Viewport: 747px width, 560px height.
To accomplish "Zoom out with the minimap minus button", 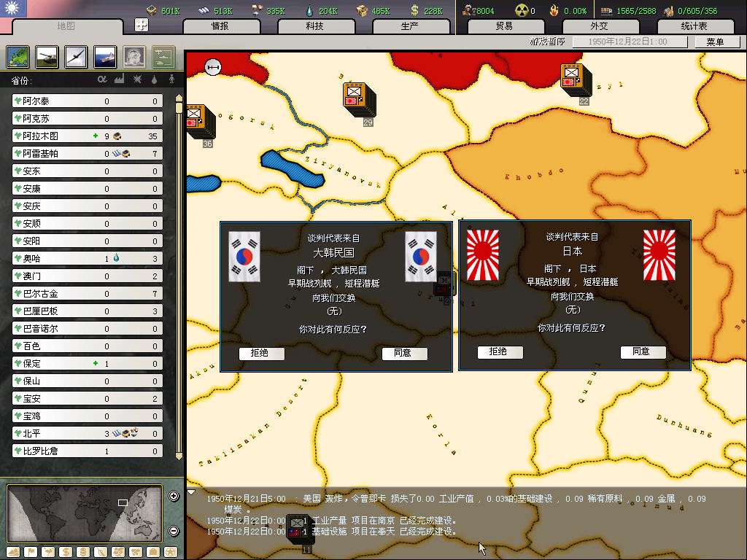I will coord(174,531).
